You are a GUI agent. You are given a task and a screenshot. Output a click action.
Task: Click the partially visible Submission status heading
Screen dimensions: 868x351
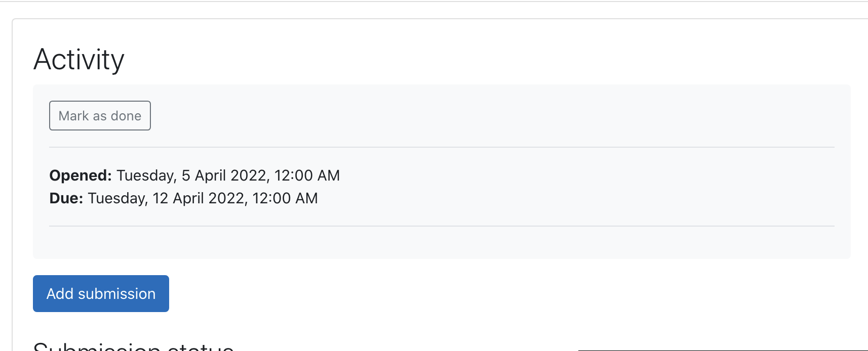(134, 346)
